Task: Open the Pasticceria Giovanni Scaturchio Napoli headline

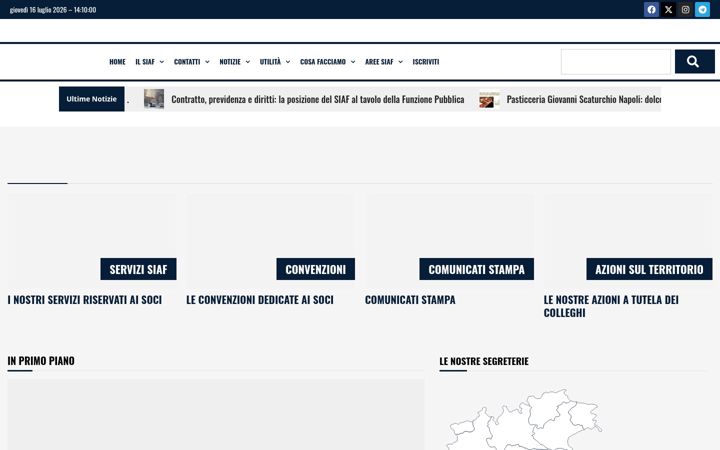Action: point(584,99)
